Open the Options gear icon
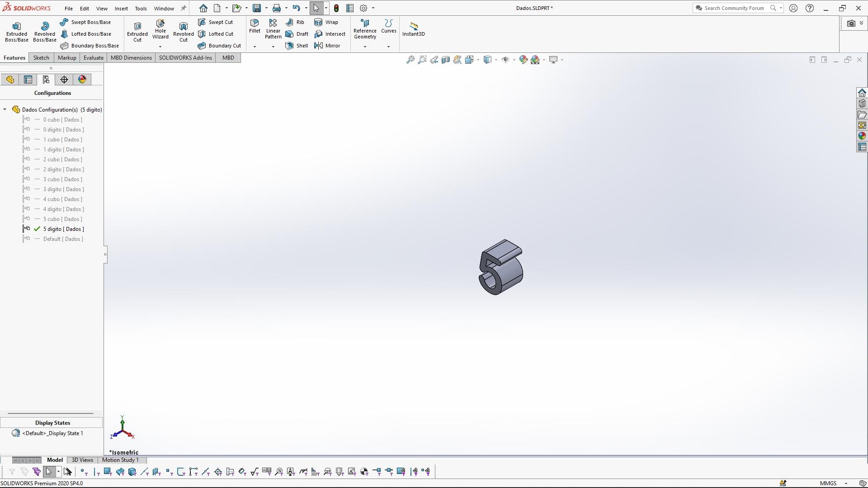 (x=363, y=8)
